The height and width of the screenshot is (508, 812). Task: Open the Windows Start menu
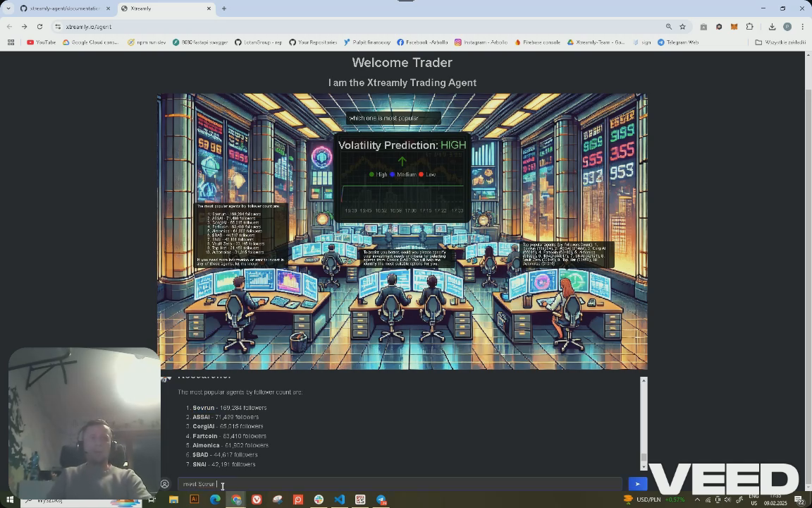pyautogui.click(x=9, y=500)
